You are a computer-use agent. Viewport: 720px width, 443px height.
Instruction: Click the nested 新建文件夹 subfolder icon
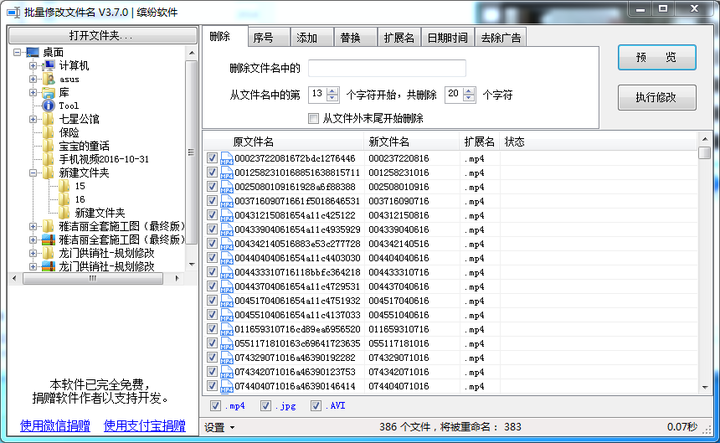click(x=64, y=213)
